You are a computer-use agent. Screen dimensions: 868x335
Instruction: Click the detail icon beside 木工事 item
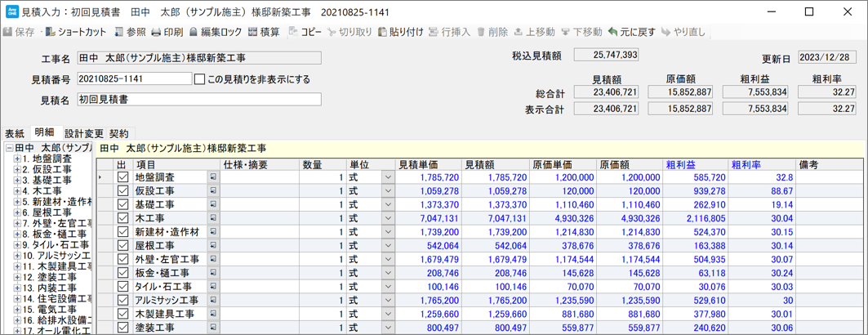212,219
